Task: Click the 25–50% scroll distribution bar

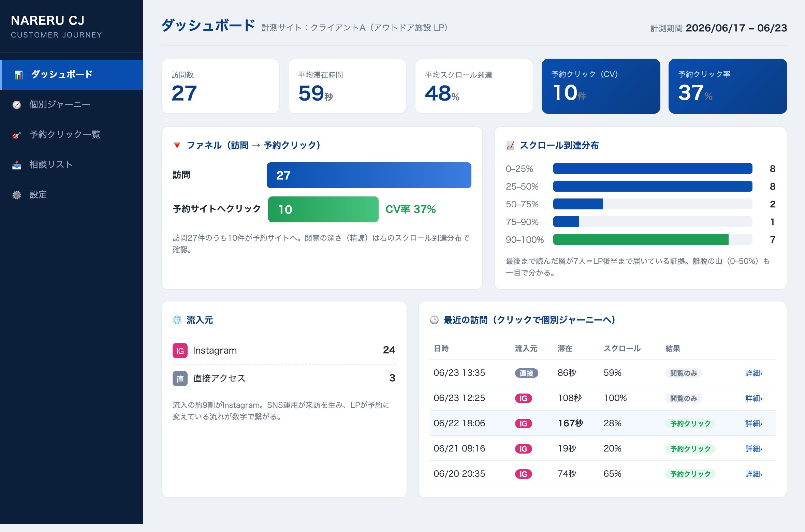Action: [653, 186]
